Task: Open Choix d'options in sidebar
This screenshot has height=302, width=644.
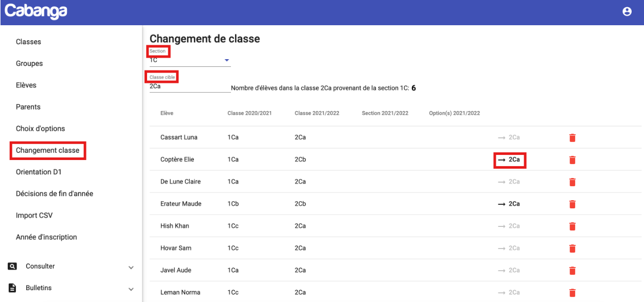Action: coord(41,129)
